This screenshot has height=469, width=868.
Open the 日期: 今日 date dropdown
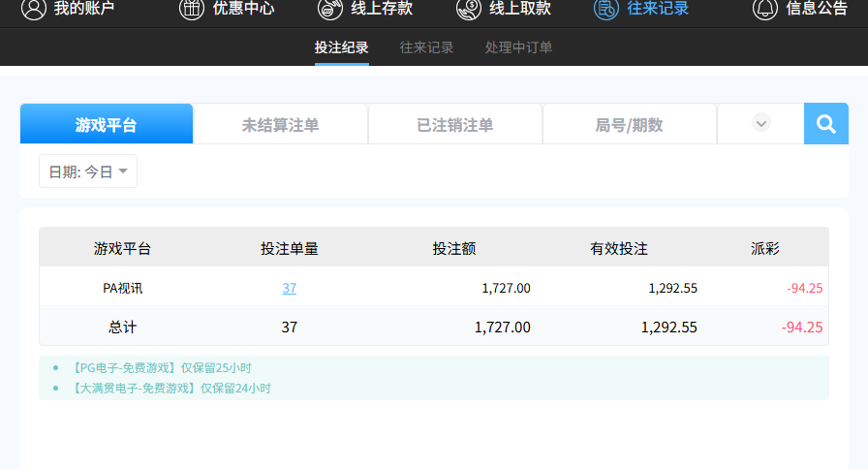point(88,172)
